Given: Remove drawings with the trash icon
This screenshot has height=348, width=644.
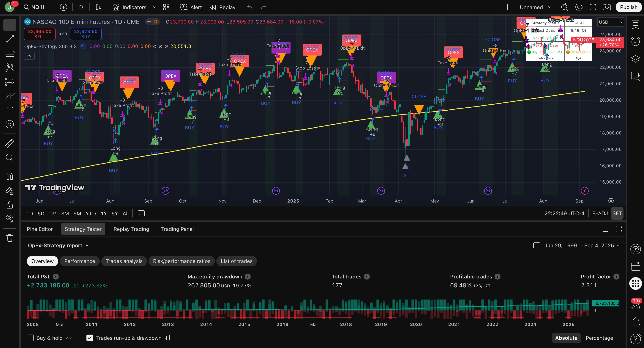Looking at the screenshot, I should (10, 238).
